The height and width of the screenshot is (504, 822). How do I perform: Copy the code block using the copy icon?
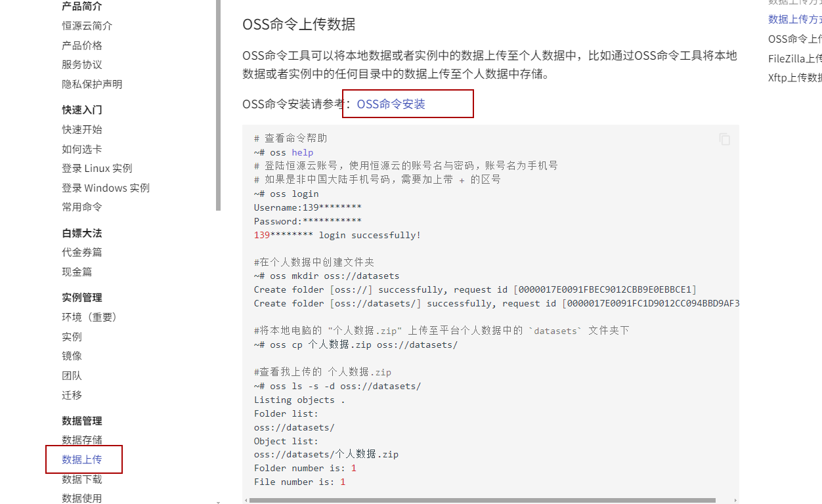[x=724, y=139]
